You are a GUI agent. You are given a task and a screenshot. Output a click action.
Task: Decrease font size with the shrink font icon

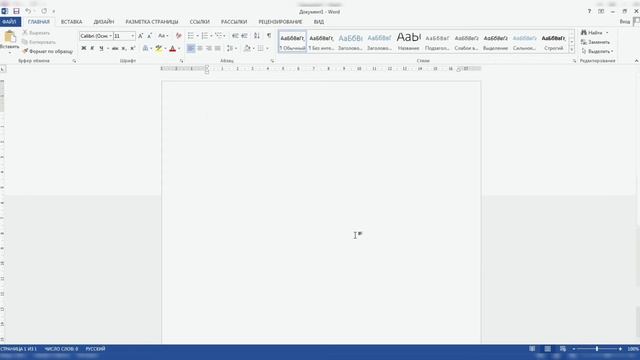[150, 36]
